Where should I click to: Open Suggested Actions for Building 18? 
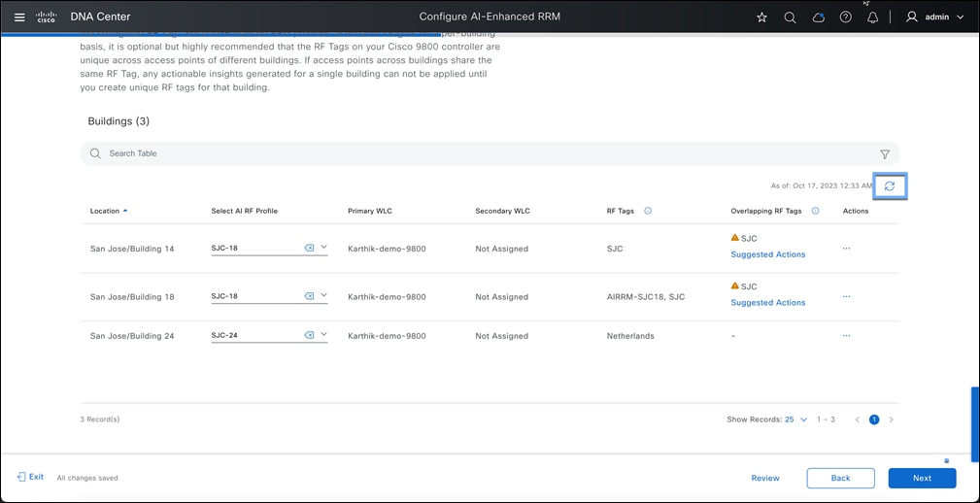click(768, 302)
